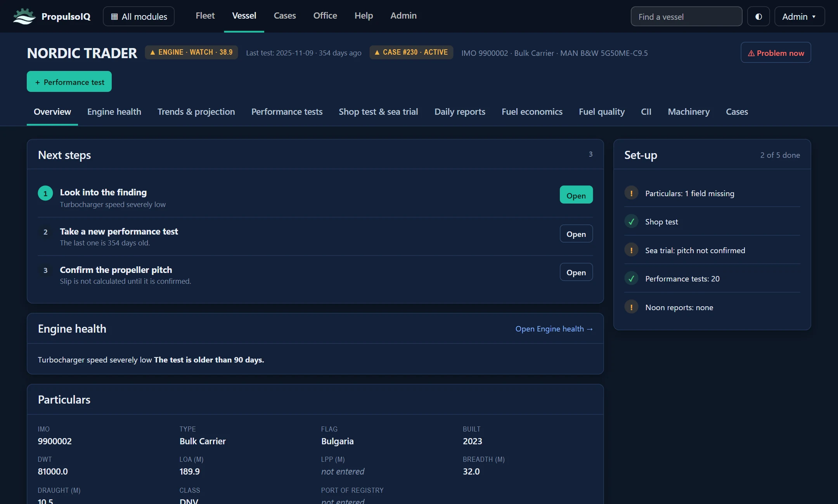
Task: Switch to the Performance tests tab
Action: (287, 112)
